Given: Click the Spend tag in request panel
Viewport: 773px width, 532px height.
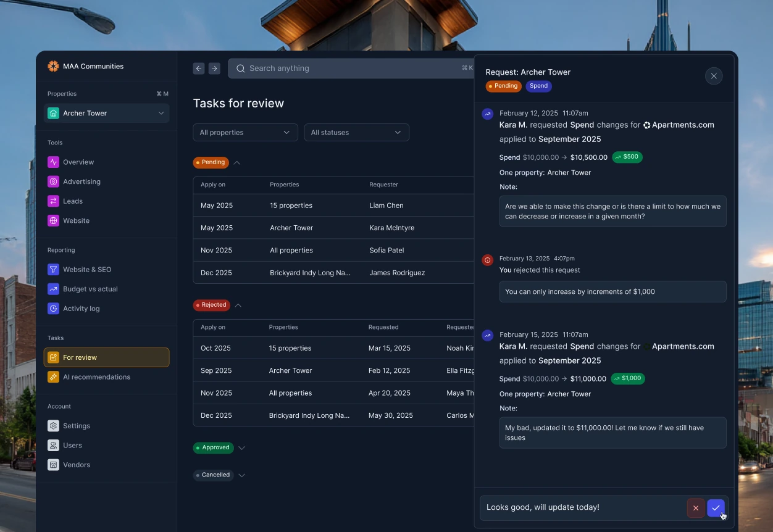Looking at the screenshot, I should click(539, 86).
